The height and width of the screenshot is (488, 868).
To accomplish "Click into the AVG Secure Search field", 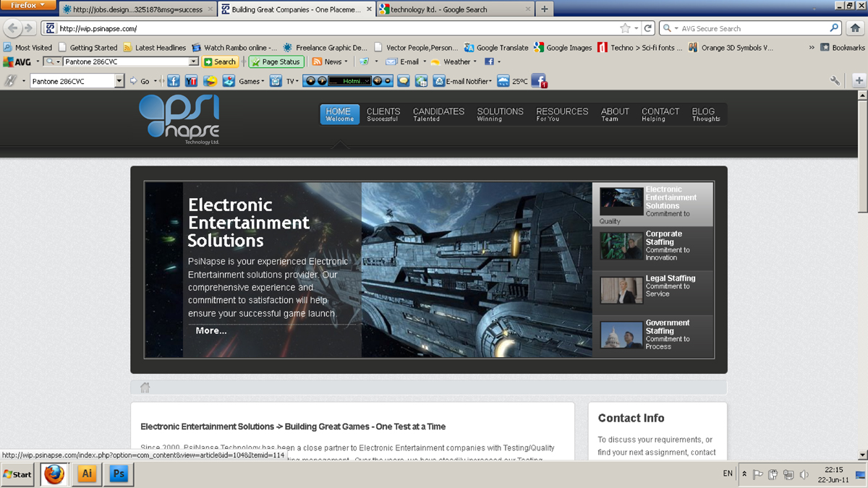I will pyautogui.click(x=752, y=28).
